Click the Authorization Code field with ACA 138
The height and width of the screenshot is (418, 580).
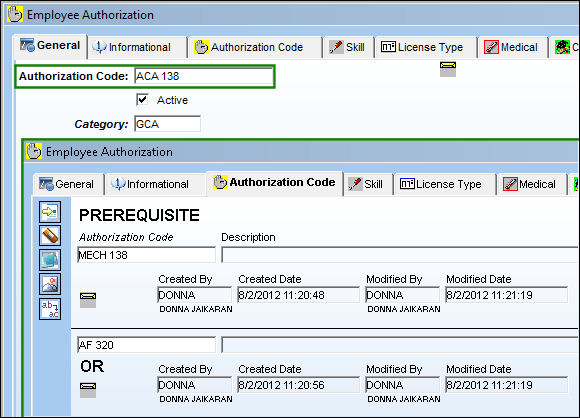(x=204, y=76)
